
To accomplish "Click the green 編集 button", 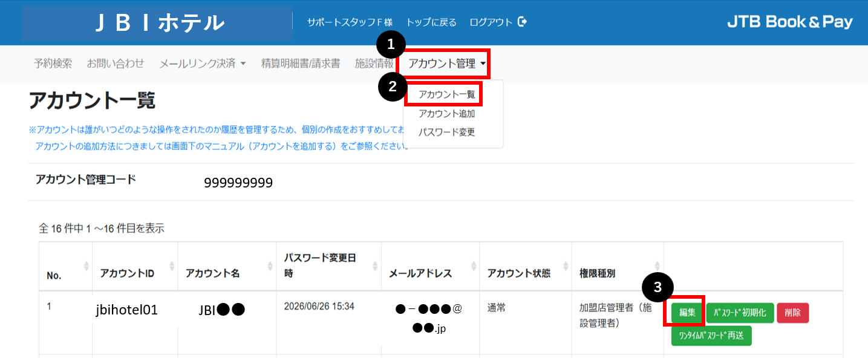I will coord(687,313).
